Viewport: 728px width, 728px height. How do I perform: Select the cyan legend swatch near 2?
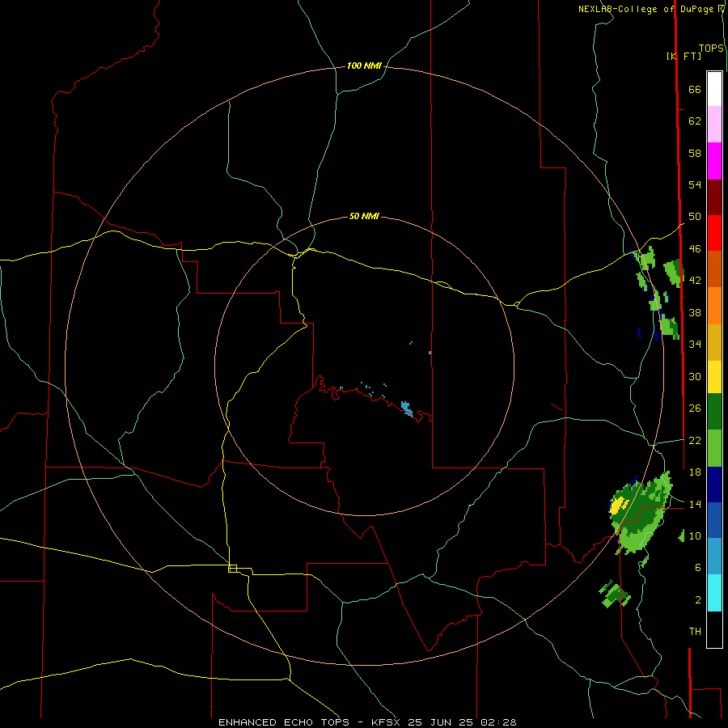714,593
